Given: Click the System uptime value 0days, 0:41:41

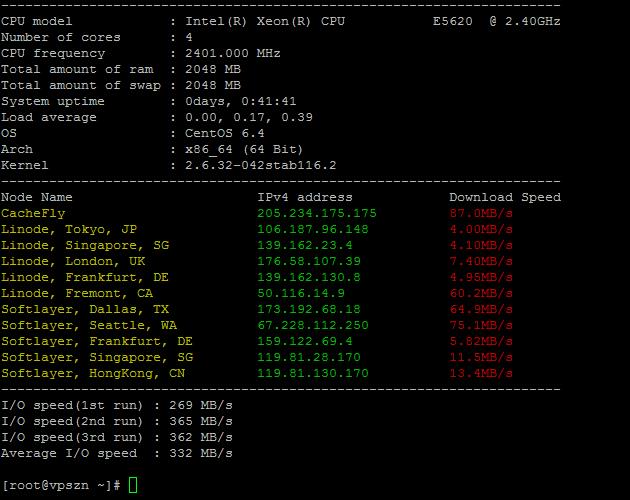Looking at the screenshot, I should (x=241, y=101).
